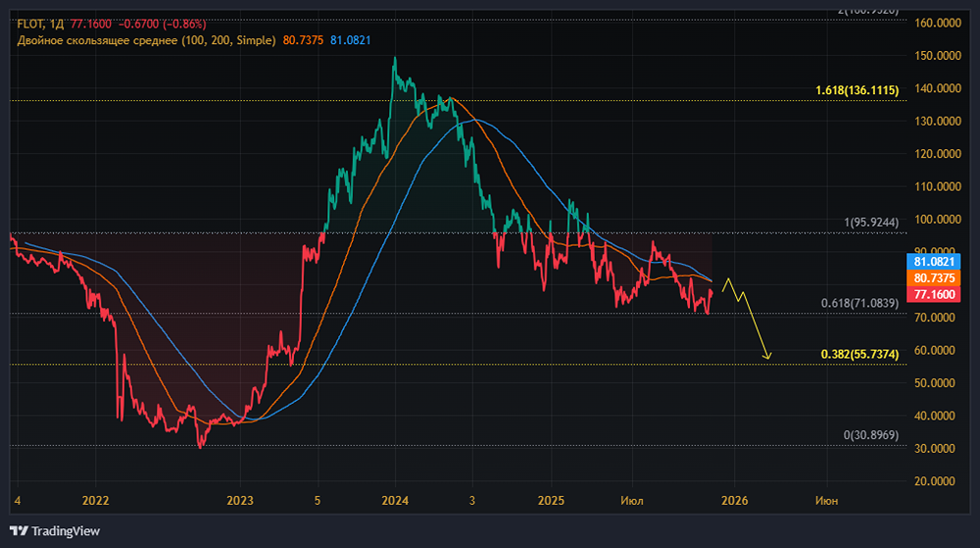Image resolution: width=980 pixels, height=548 pixels.
Task: Click the 100.0000 price scale label
Action: (938, 220)
